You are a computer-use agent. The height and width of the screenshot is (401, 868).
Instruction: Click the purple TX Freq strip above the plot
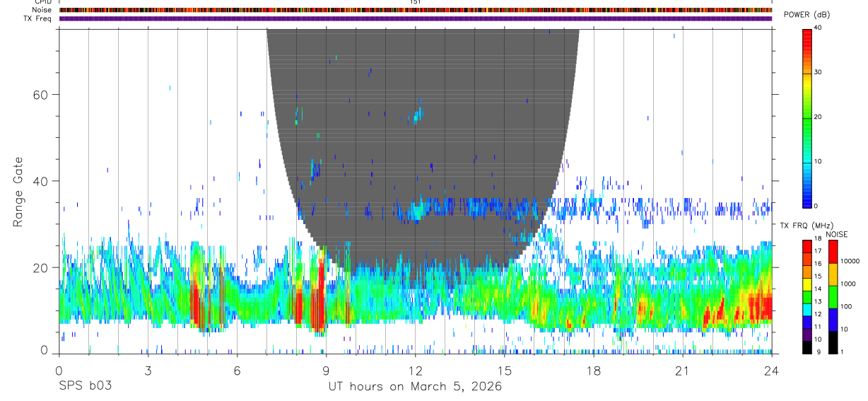click(x=416, y=19)
